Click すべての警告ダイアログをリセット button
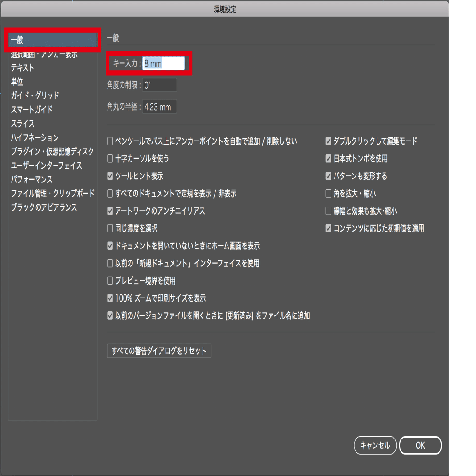Screen dimensions: 476x476 pos(159,351)
